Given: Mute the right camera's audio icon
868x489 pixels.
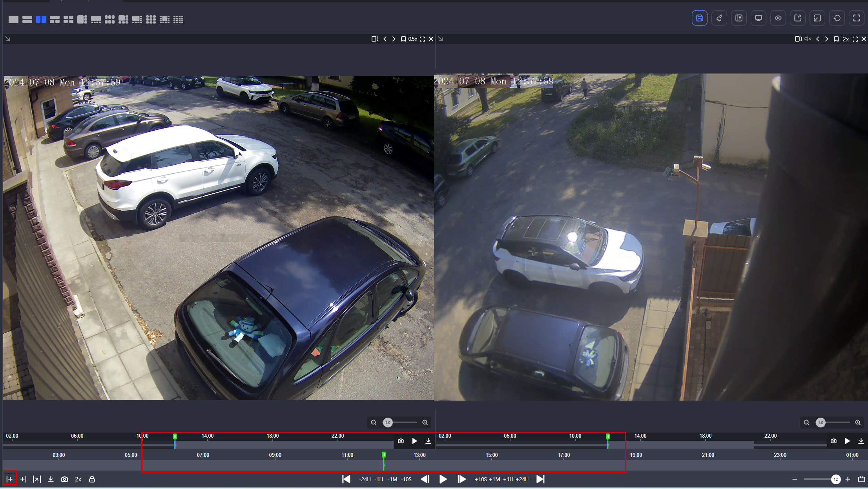Looking at the screenshot, I should click(807, 39).
